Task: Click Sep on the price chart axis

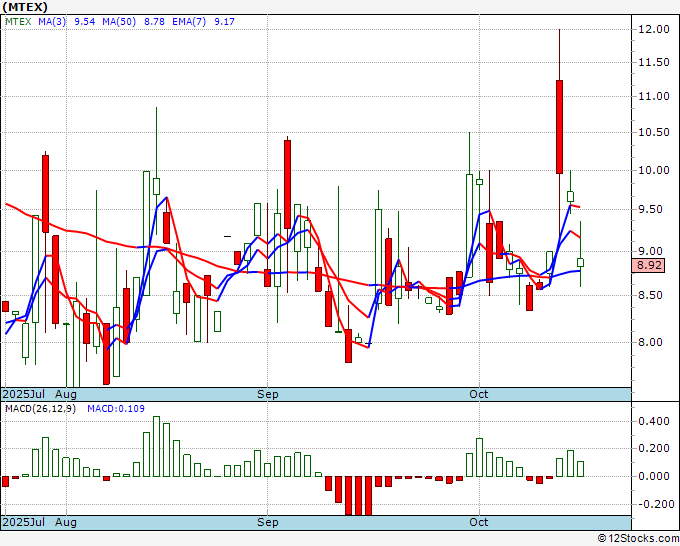Action: coord(268,394)
